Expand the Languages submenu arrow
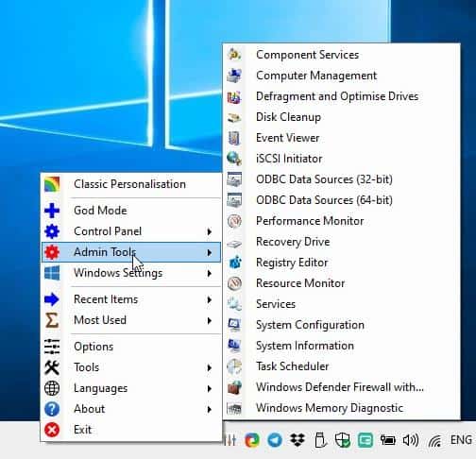The width and height of the screenshot is (476, 459). click(209, 388)
